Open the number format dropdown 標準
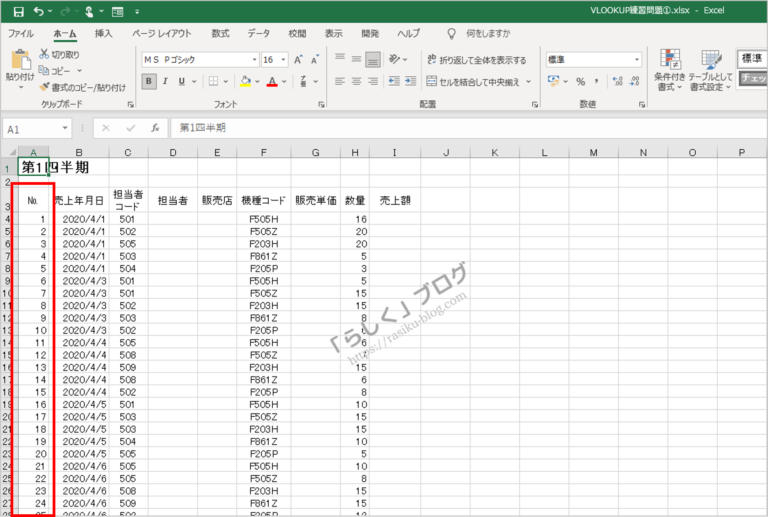Viewport: 768px width, 517px height. coord(637,60)
